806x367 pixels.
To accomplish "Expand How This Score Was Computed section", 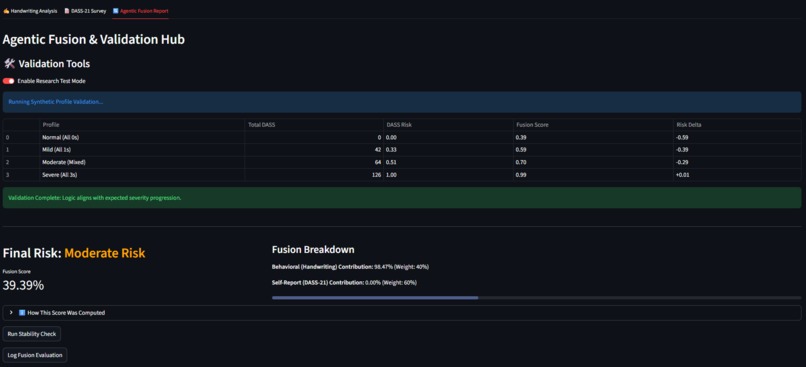I will pyautogui.click(x=402, y=313).
